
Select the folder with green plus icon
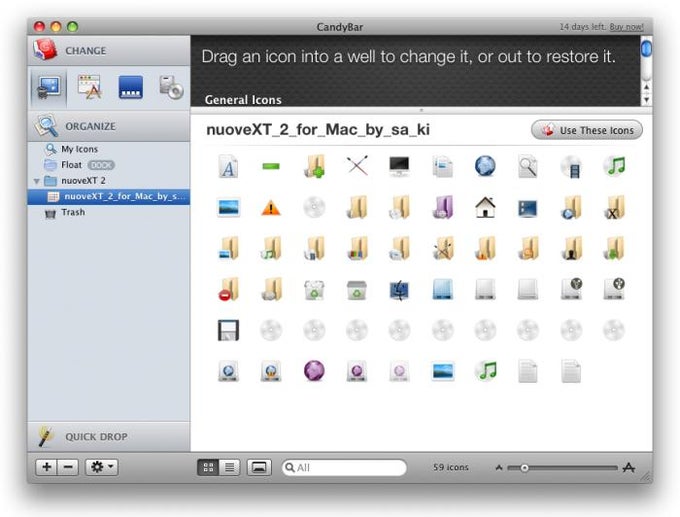point(314,166)
